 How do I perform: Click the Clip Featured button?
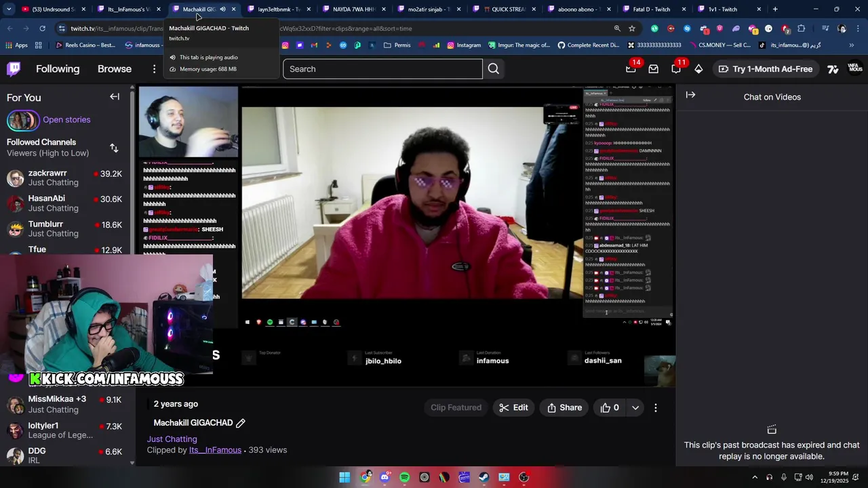click(456, 407)
